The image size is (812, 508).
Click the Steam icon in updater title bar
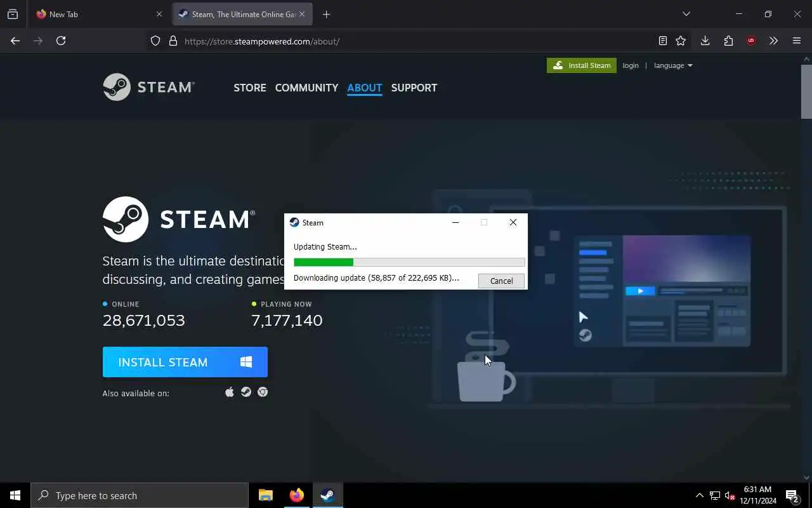(x=294, y=222)
